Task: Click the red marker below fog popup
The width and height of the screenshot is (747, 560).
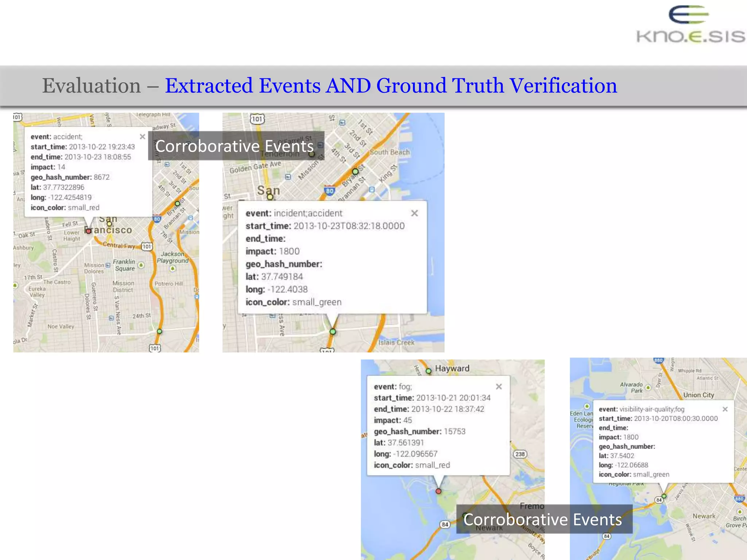Action: [438, 491]
